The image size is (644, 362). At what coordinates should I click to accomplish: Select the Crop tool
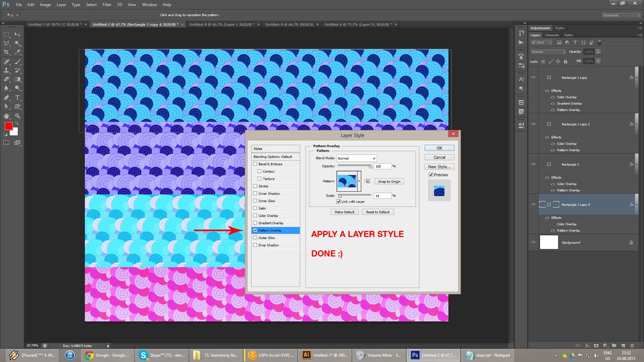6,52
